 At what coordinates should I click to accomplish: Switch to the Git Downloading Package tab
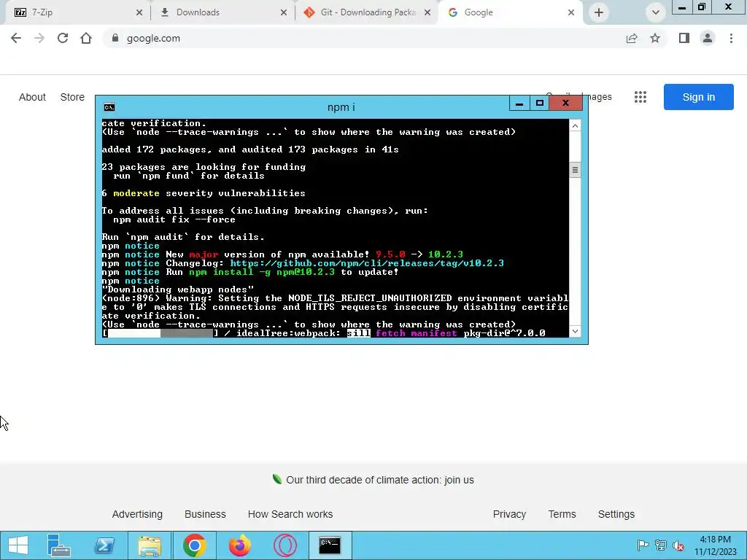click(368, 12)
